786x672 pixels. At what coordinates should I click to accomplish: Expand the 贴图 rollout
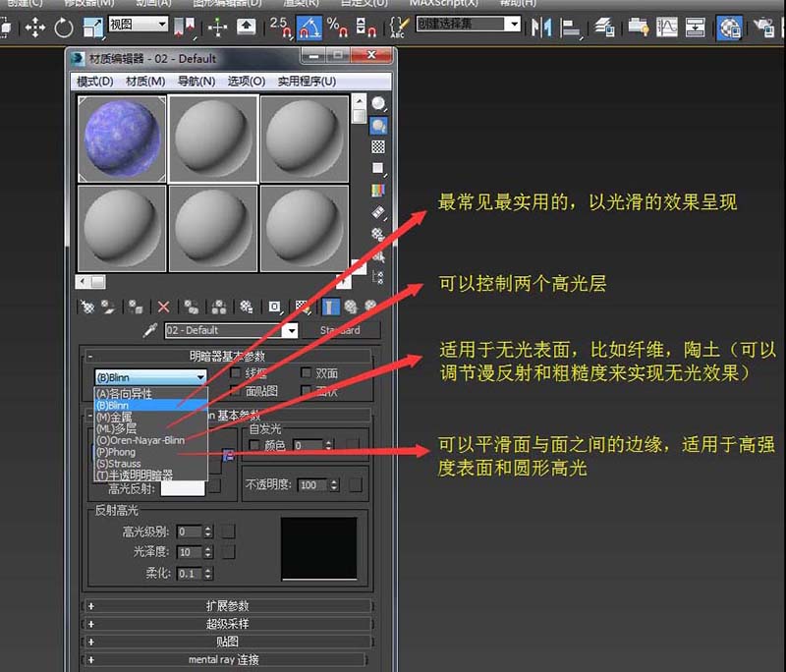point(231,640)
